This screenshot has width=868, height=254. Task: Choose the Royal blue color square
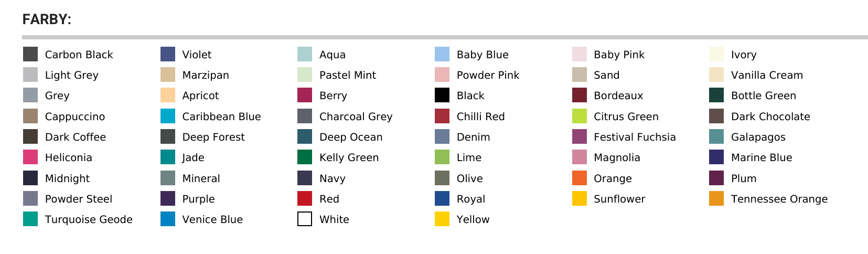[x=442, y=198]
